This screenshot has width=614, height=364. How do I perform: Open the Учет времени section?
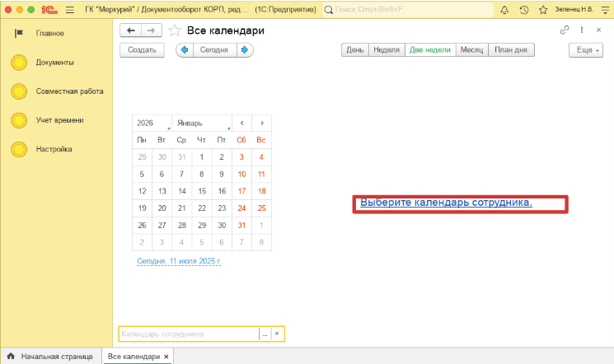59,120
